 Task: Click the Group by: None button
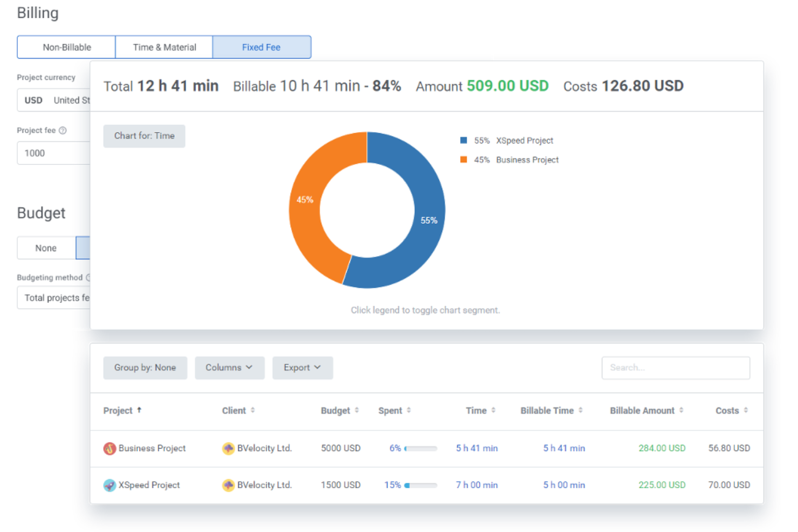145,368
